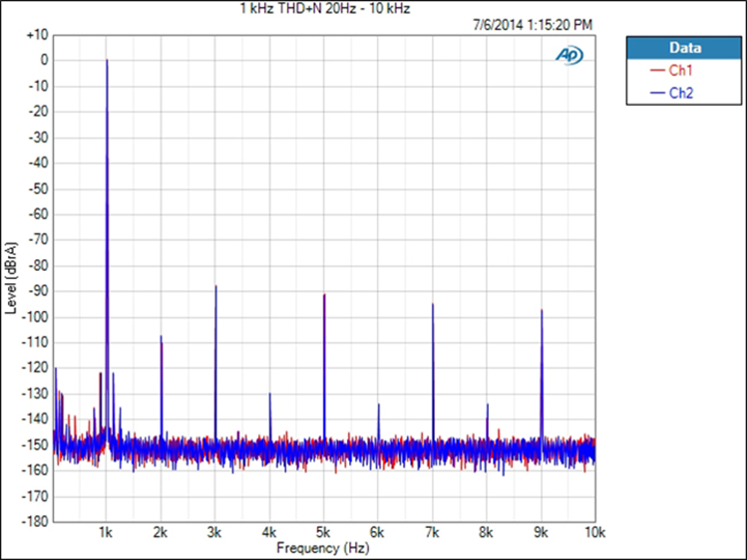
Task: Click the 7 kHz harmonic peak
Action: coord(433,306)
